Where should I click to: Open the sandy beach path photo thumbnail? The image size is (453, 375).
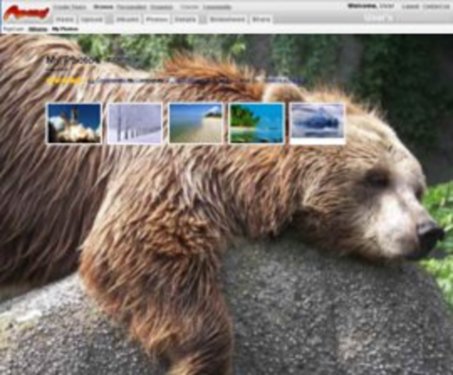196,123
